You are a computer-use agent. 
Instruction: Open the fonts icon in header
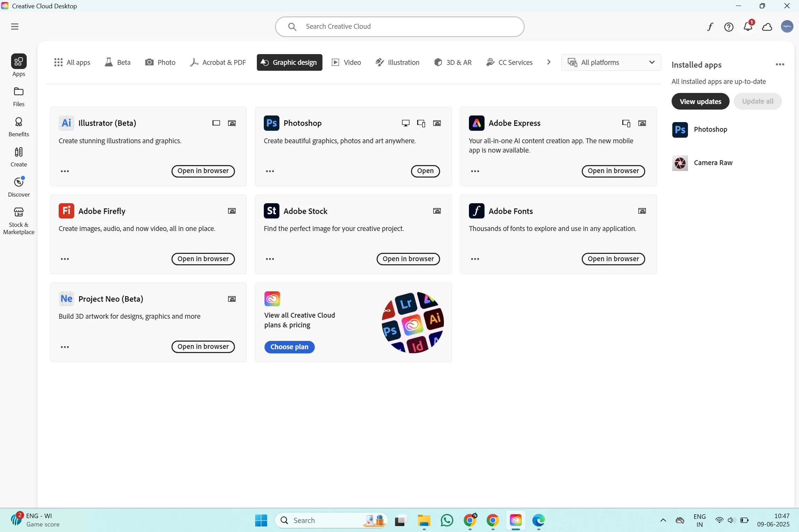tap(710, 27)
